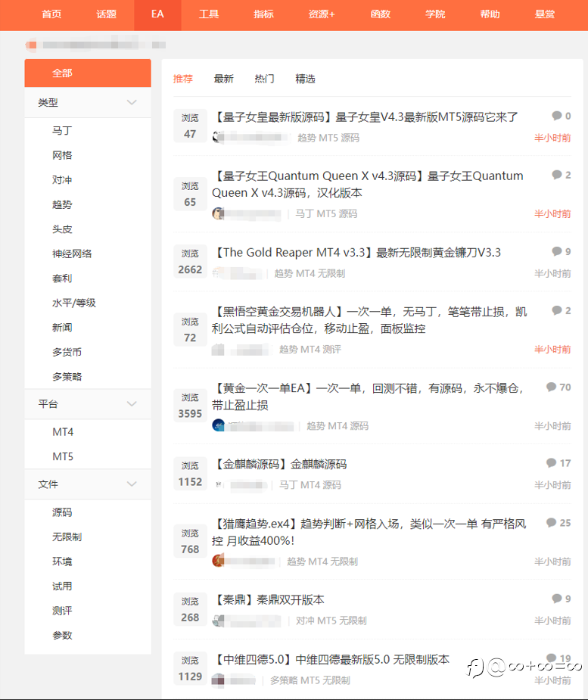Go to 学院 in top navigation

point(435,14)
